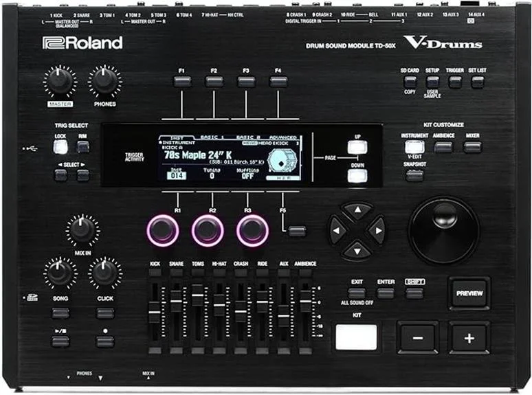
Task: Push the F4 function button
Action: point(278,82)
